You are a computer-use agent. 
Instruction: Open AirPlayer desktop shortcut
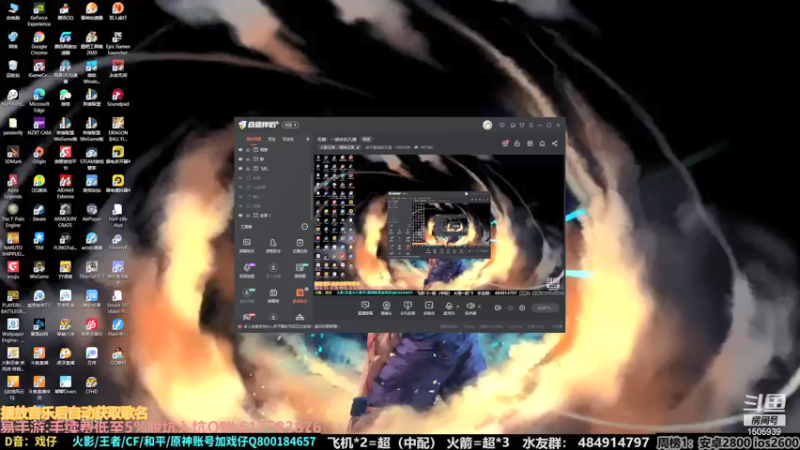pos(91,212)
